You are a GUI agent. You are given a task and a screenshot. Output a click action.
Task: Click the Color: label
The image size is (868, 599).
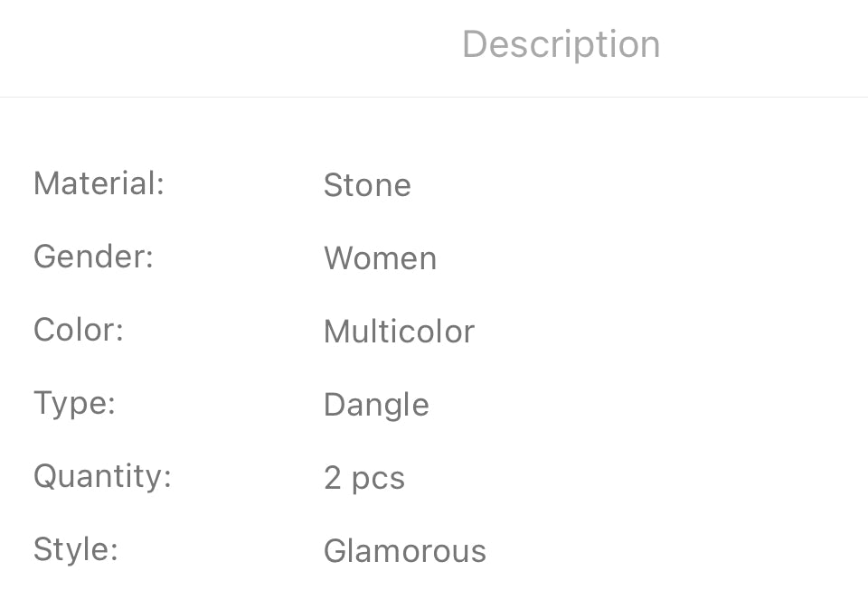79,330
